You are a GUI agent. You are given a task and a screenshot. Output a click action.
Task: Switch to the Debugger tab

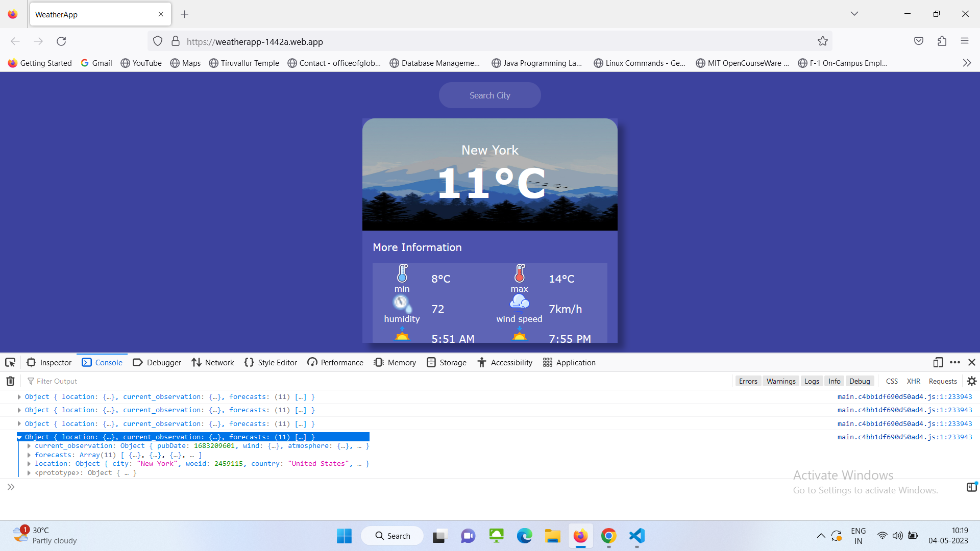[x=157, y=362]
